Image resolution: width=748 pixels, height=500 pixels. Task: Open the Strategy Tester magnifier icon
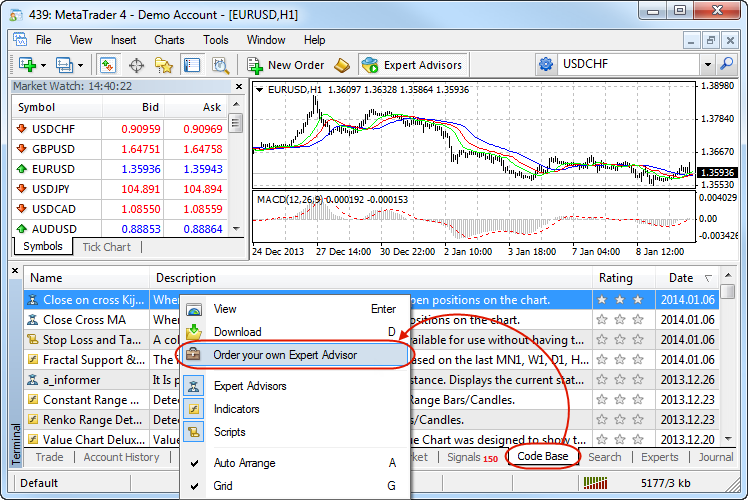[221, 65]
